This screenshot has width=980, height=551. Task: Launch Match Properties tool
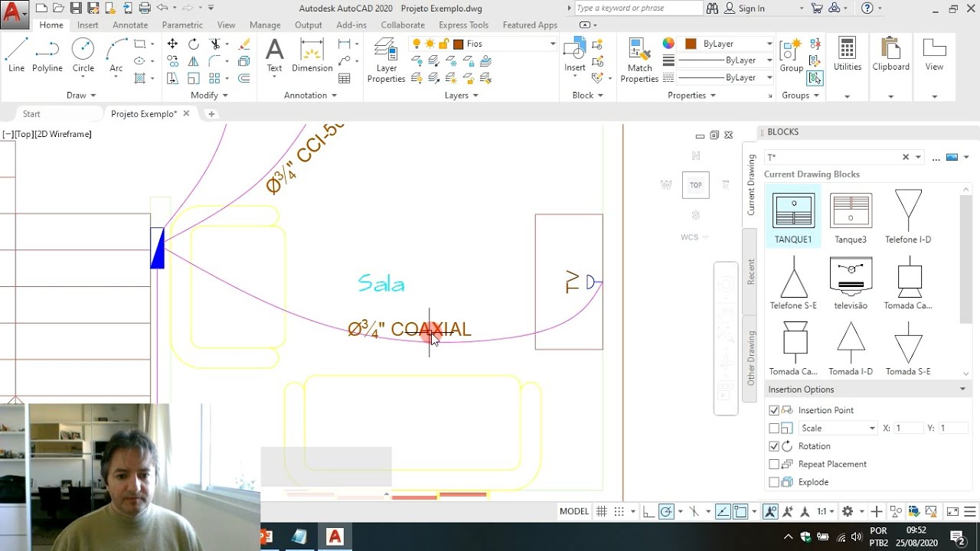click(639, 60)
